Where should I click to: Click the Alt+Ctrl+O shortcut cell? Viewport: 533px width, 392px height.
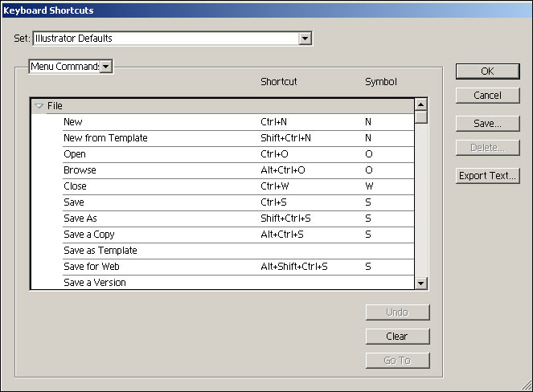283,170
